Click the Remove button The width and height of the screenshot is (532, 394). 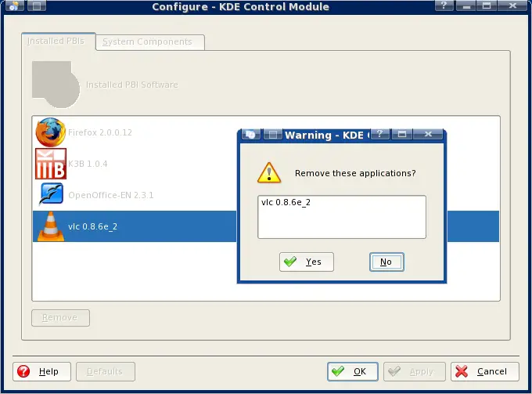[x=60, y=317]
